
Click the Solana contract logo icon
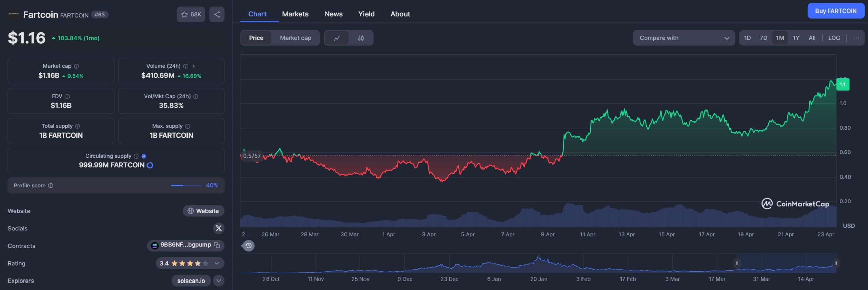155,245
